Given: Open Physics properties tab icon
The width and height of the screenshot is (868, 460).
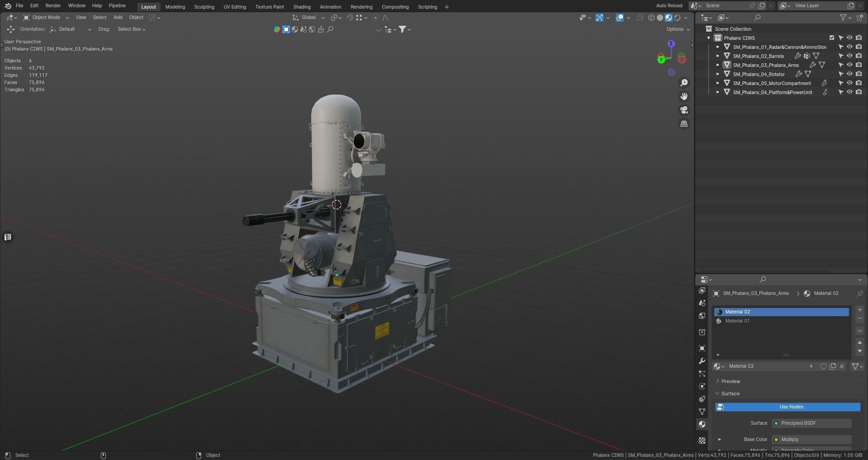Looking at the screenshot, I should coord(702,386).
